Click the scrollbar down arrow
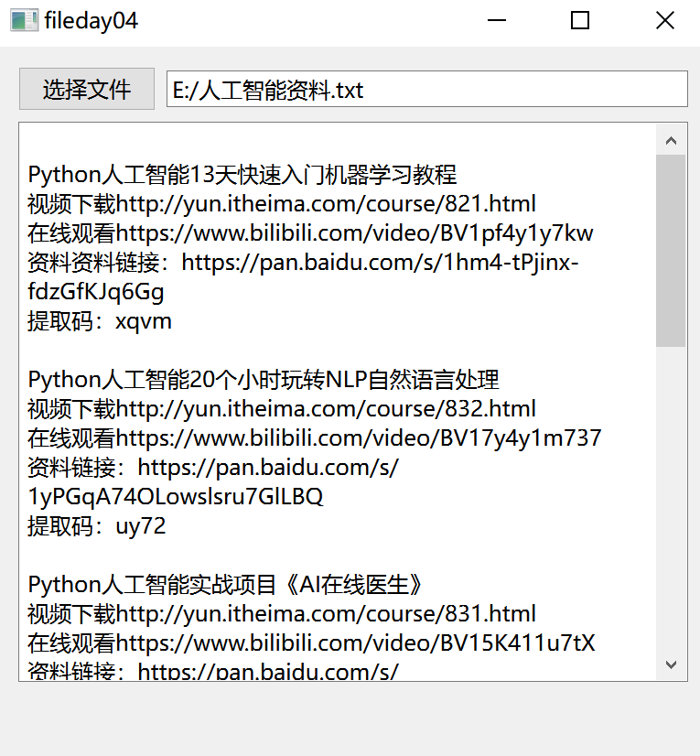 click(x=671, y=664)
